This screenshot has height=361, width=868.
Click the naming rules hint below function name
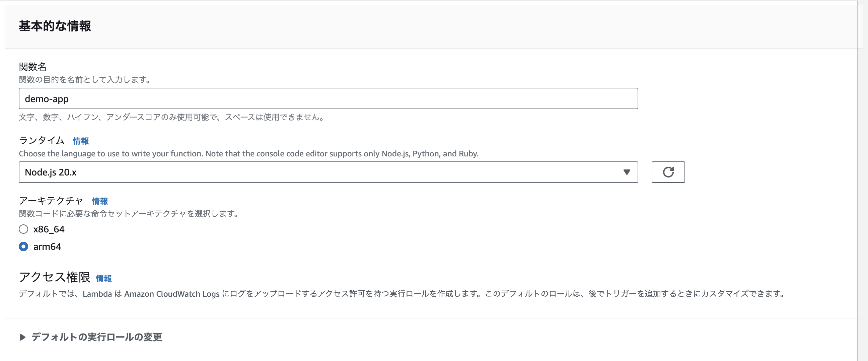point(171,117)
